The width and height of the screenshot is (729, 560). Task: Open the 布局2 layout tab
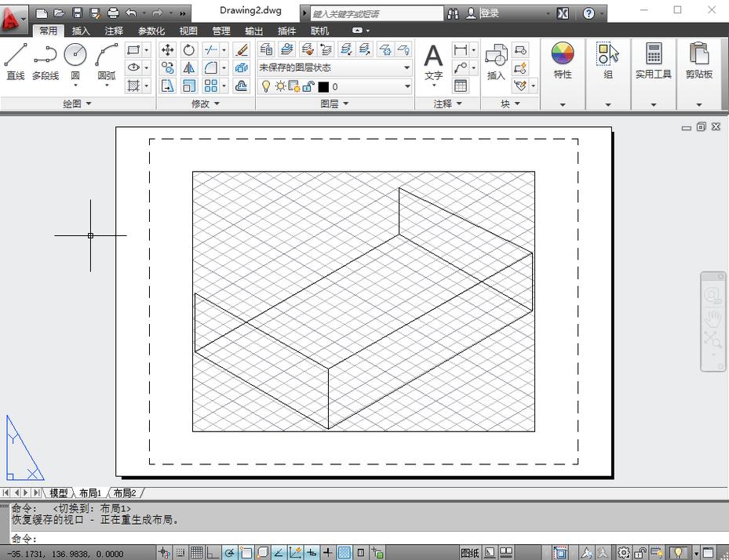pyautogui.click(x=125, y=493)
